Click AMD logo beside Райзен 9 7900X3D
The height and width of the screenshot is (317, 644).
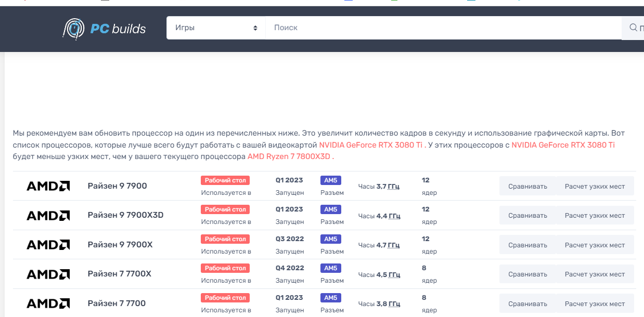point(48,215)
